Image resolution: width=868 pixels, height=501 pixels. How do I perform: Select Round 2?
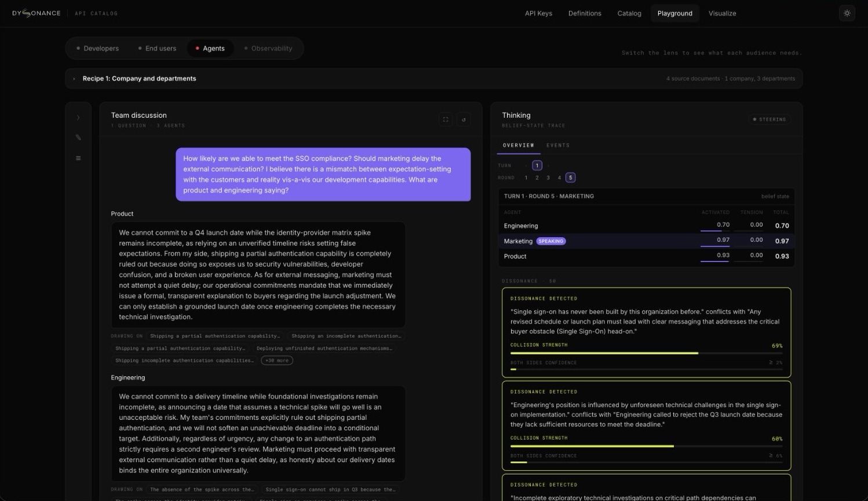pyautogui.click(x=537, y=178)
